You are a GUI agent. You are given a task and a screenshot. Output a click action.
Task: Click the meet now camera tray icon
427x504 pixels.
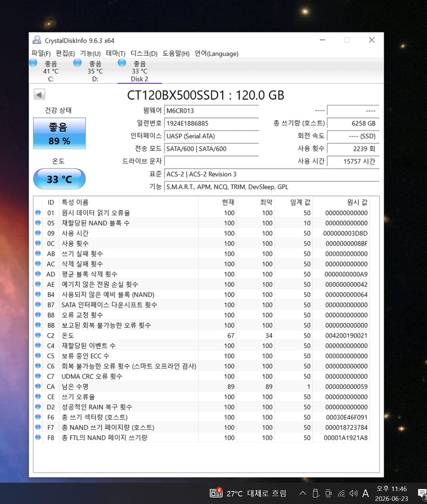coord(329,493)
